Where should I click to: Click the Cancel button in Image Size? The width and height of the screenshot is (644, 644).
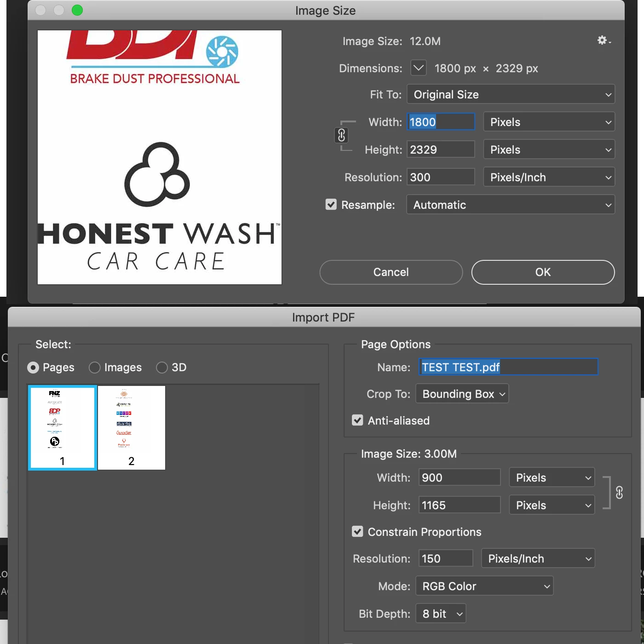(x=391, y=272)
